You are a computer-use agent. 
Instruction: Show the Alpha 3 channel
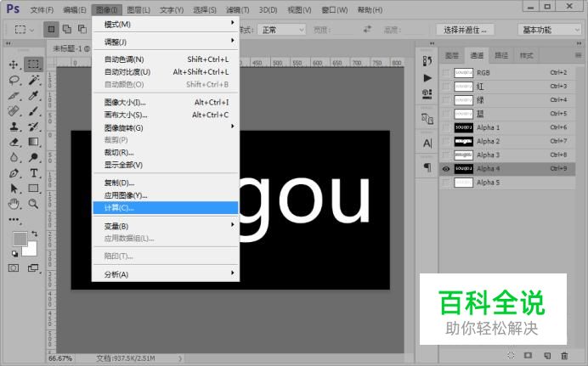446,155
